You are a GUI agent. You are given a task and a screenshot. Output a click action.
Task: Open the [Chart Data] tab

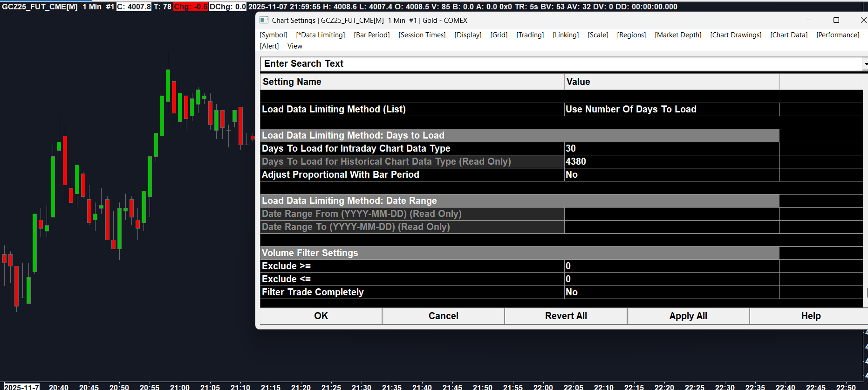[x=789, y=35]
